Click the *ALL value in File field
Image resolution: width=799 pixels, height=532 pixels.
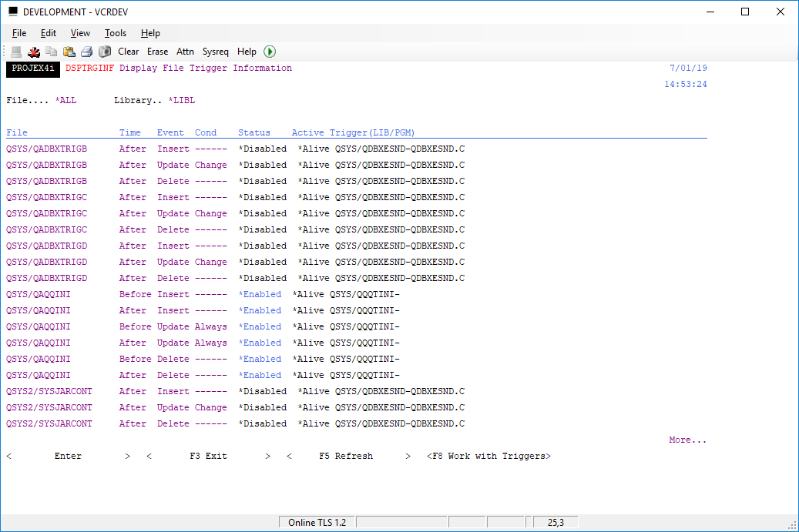(65, 100)
